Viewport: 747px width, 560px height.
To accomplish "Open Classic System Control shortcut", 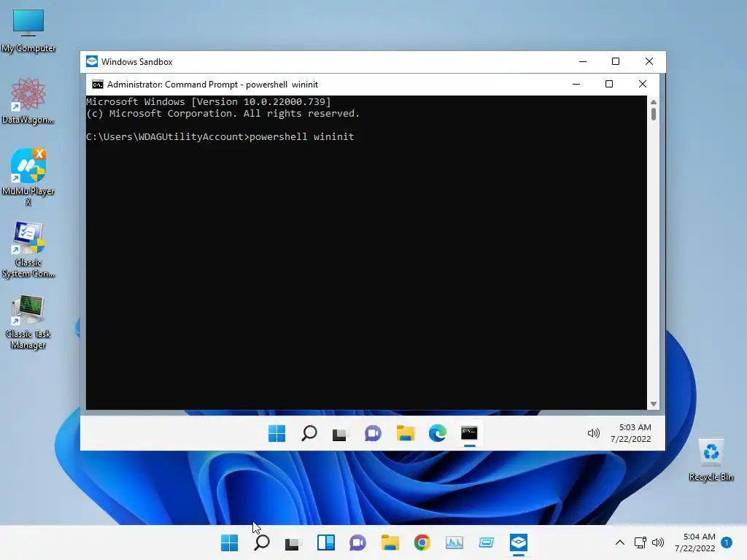I will (x=28, y=249).
